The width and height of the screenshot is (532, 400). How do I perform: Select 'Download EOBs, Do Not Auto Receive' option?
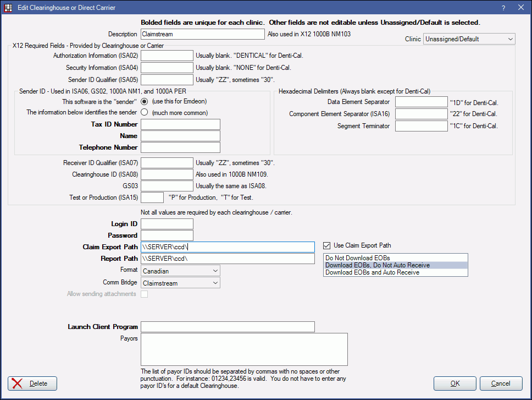pos(396,265)
